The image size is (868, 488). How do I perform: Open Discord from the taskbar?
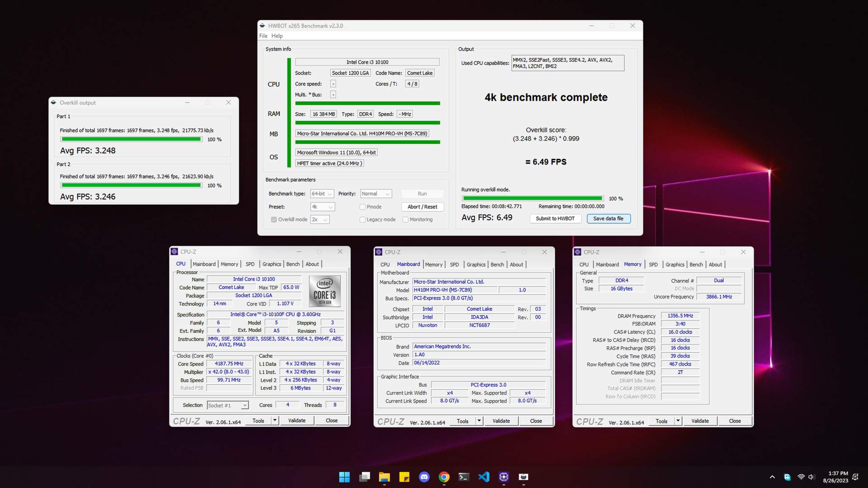click(x=424, y=477)
